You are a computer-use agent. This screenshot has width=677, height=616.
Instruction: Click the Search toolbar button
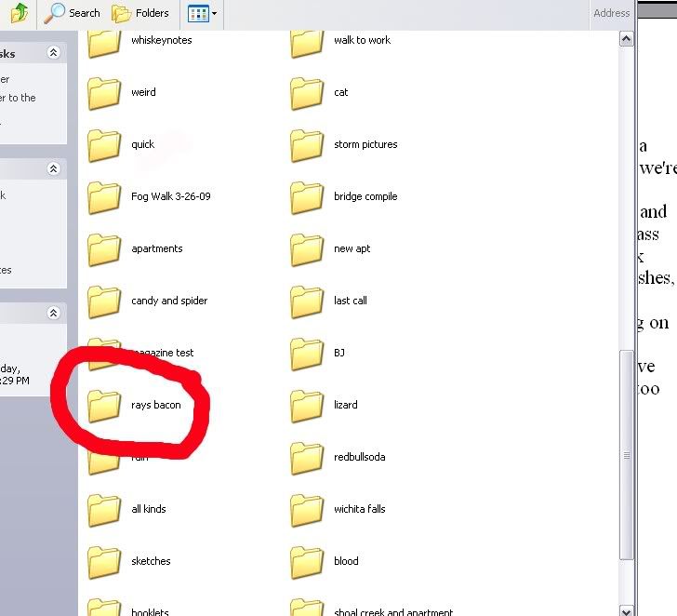click(73, 13)
